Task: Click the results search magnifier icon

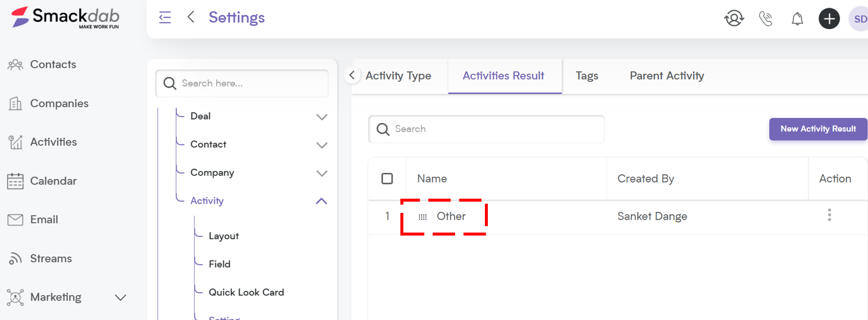Action: tap(384, 129)
